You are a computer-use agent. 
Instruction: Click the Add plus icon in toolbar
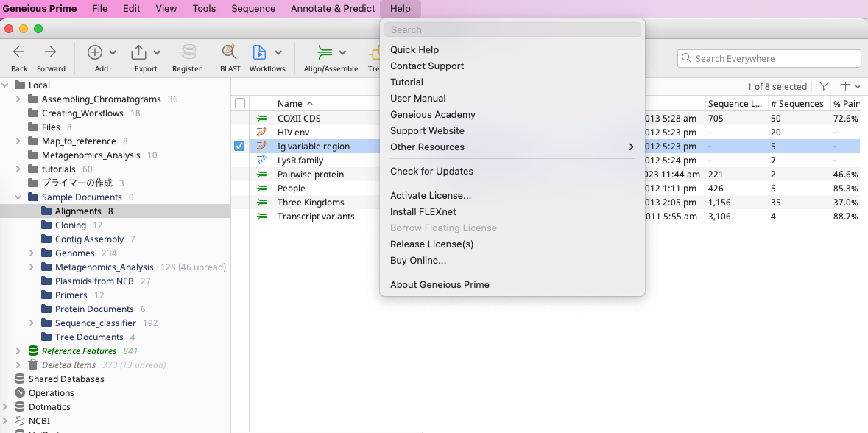tap(95, 52)
